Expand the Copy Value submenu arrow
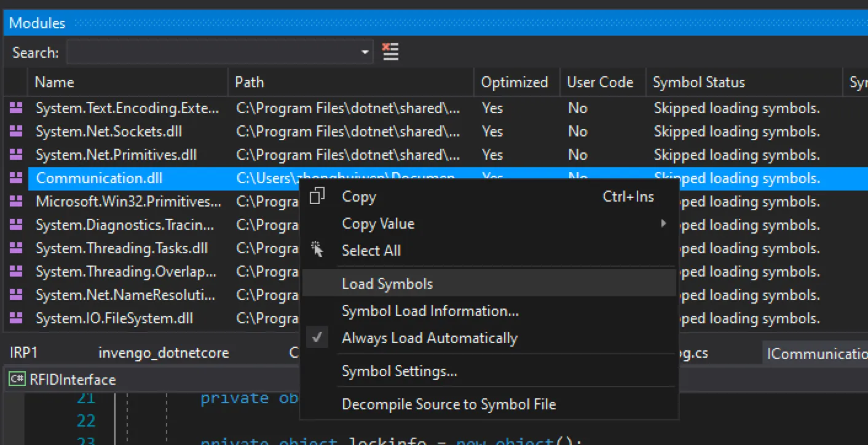 coord(663,224)
